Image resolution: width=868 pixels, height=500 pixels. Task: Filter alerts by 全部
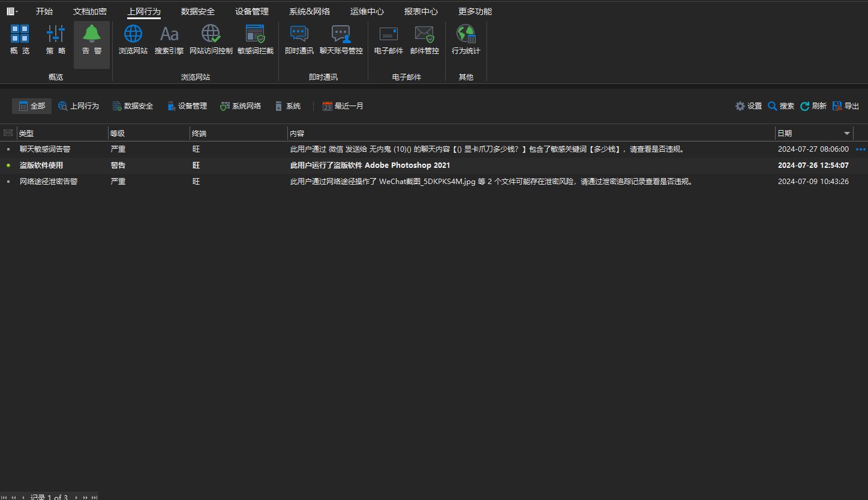click(x=32, y=106)
